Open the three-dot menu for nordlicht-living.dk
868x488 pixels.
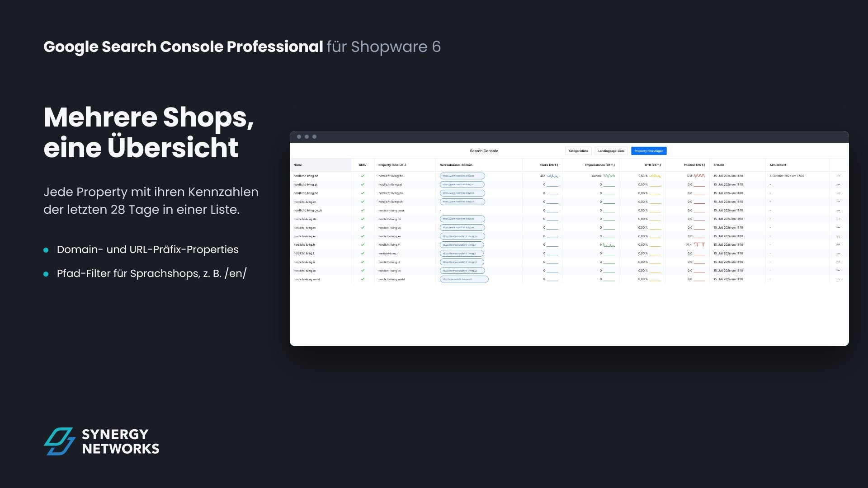[838, 219]
